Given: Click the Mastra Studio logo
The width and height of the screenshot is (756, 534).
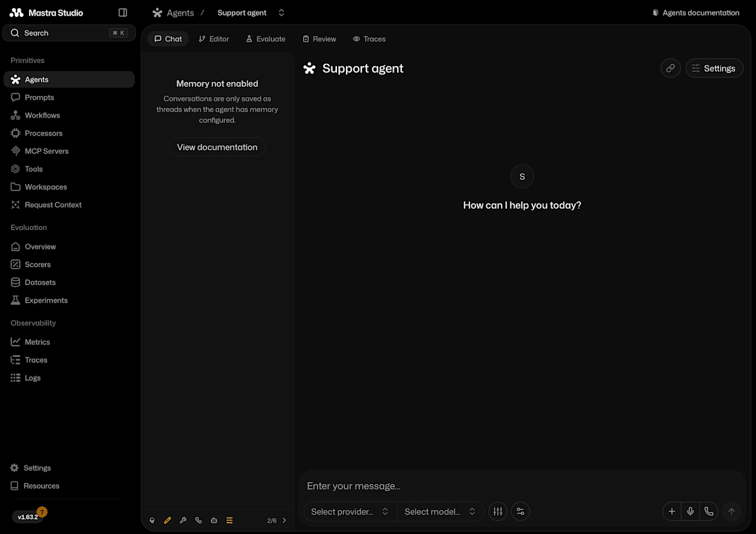Looking at the screenshot, I should click(x=46, y=13).
